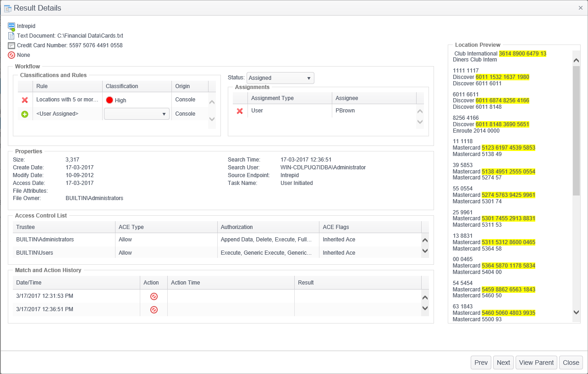Viewport: 588px width, 374px height.
Task: Sort by the Trustee column header
Action: click(x=63, y=227)
